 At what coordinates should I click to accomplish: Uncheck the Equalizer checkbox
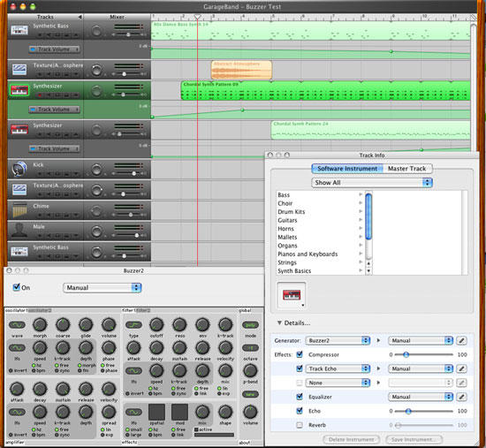click(x=300, y=397)
